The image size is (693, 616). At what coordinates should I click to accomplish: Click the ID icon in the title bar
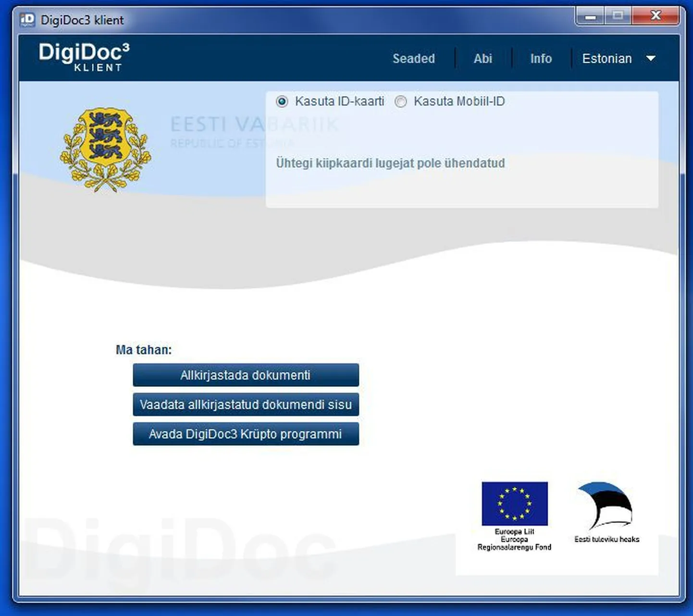(x=27, y=20)
